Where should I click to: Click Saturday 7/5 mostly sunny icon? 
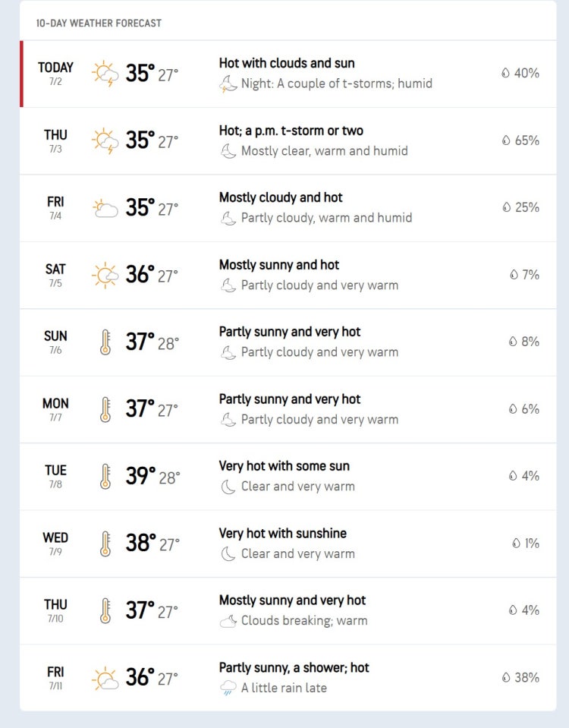[x=105, y=275]
